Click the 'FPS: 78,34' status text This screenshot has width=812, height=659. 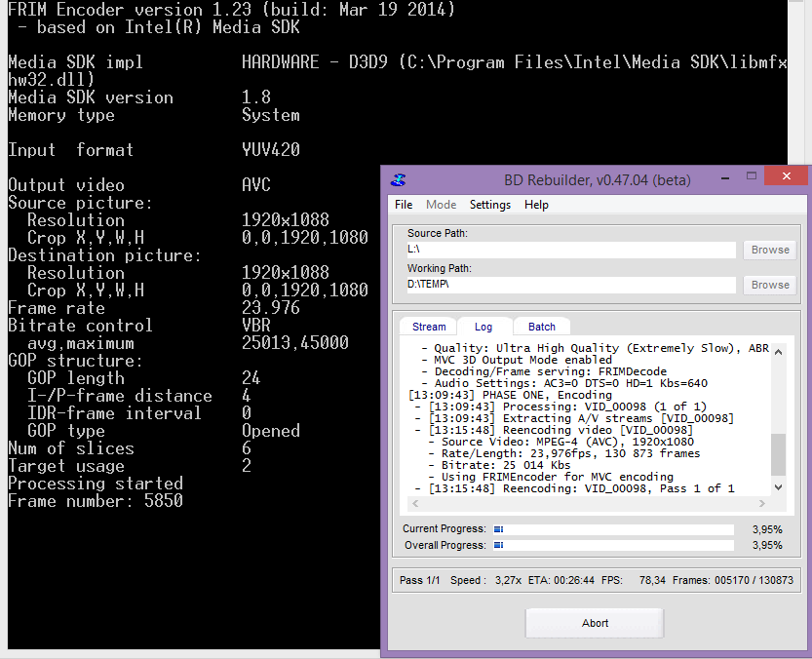(634, 580)
